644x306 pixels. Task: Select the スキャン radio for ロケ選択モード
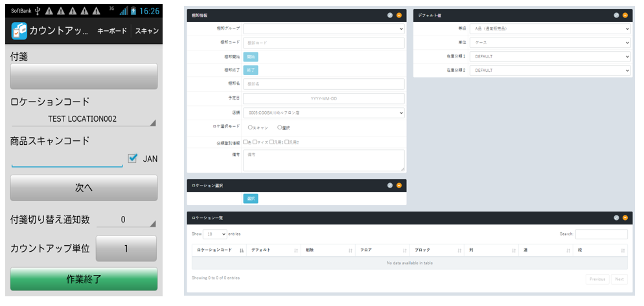point(250,127)
